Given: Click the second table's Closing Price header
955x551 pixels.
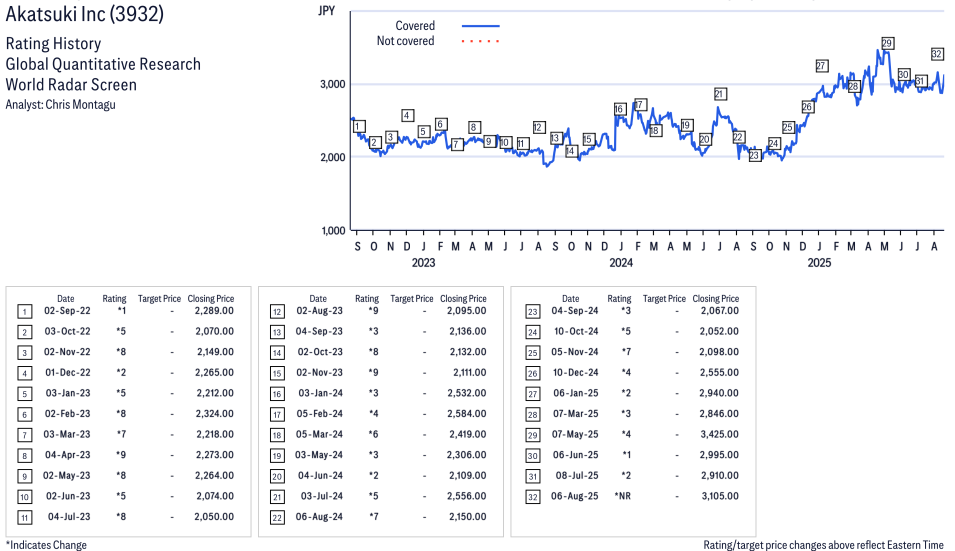Looking at the screenshot, I should click(463, 298).
